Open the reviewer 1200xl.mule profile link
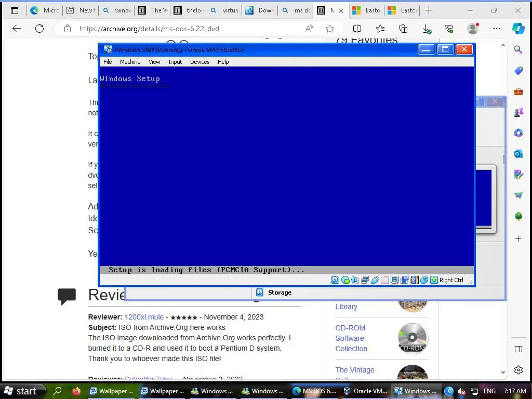The image size is (532, 399). point(144,317)
